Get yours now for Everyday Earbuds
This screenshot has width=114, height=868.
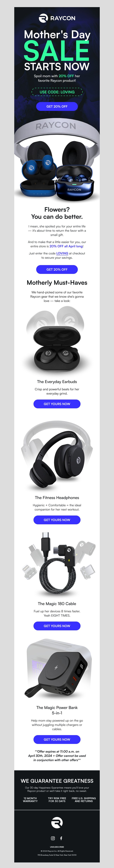point(57,404)
